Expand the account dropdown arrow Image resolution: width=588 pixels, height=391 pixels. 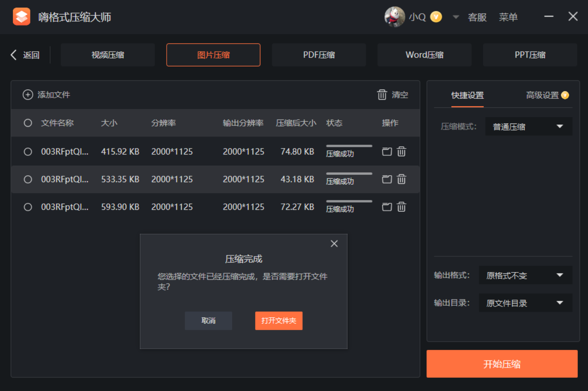point(456,17)
